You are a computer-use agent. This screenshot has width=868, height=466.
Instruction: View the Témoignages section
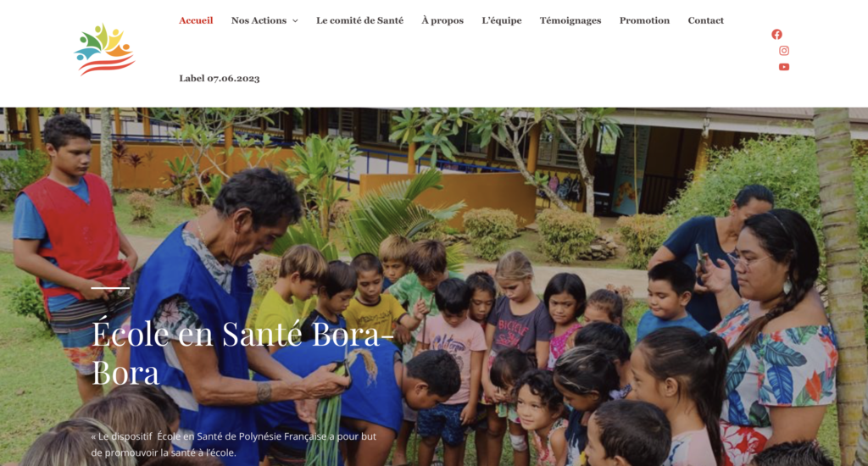click(x=570, y=20)
